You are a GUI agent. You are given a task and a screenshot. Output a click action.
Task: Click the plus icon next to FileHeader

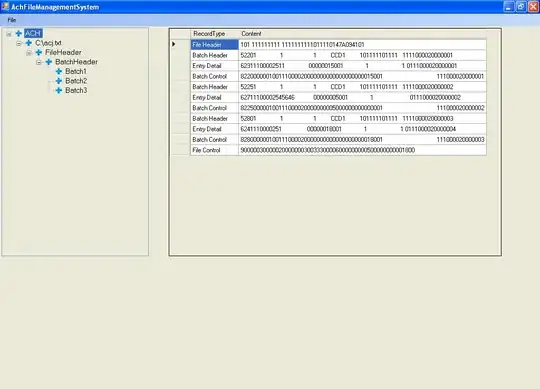coord(39,52)
